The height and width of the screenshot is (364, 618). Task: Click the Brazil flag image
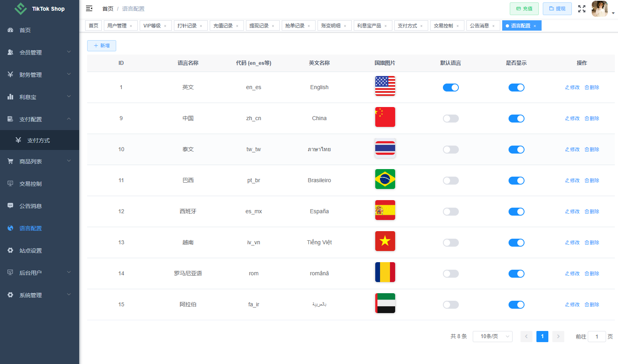(x=385, y=179)
